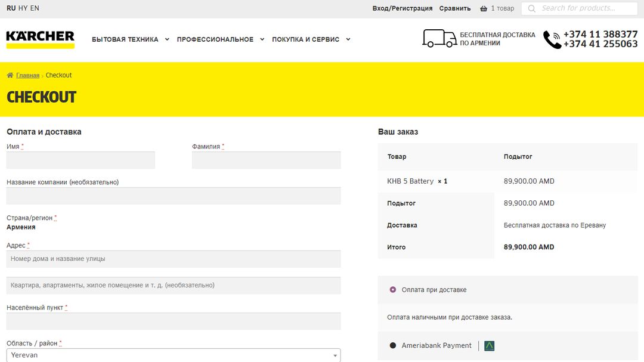Focus the Название компании field
Image resolution: width=644 pixels, height=362 pixels.
(174, 196)
